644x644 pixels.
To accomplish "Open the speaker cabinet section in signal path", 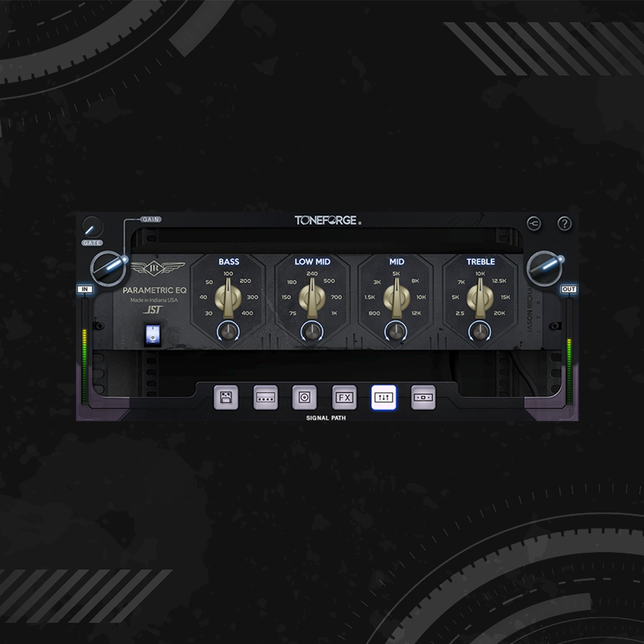I will pyautogui.click(x=305, y=397).
